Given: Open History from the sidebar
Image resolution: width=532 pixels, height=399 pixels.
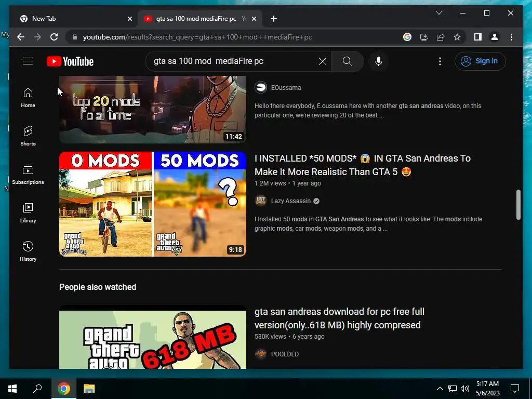Looking at the screenshot, I should 28,251.
